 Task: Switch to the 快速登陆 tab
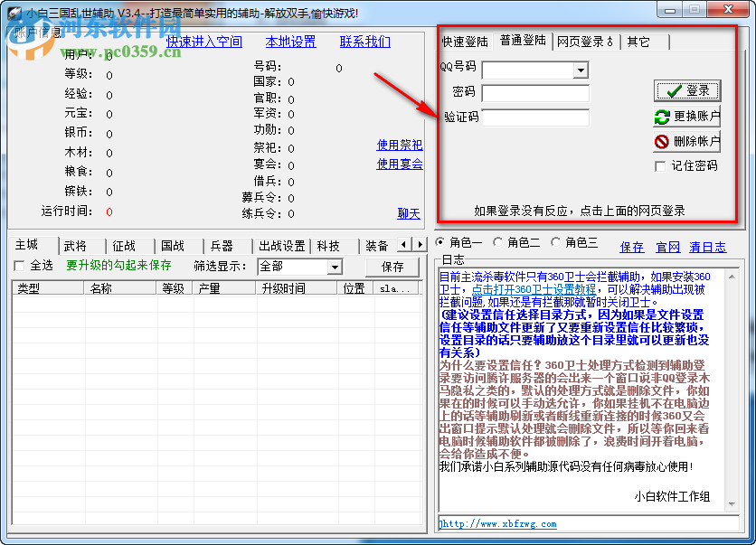[x=465, y=42]
